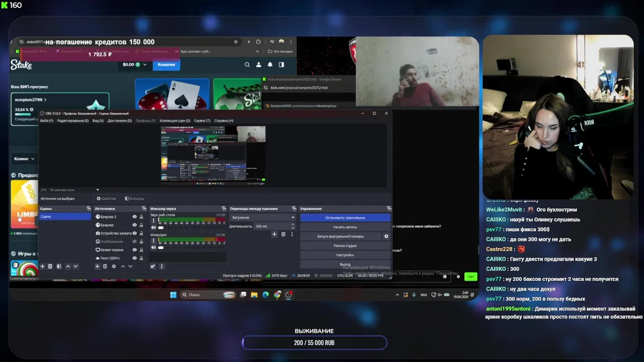
Task: Open source properties gear in Источники panel
Action: pos(114,266)
